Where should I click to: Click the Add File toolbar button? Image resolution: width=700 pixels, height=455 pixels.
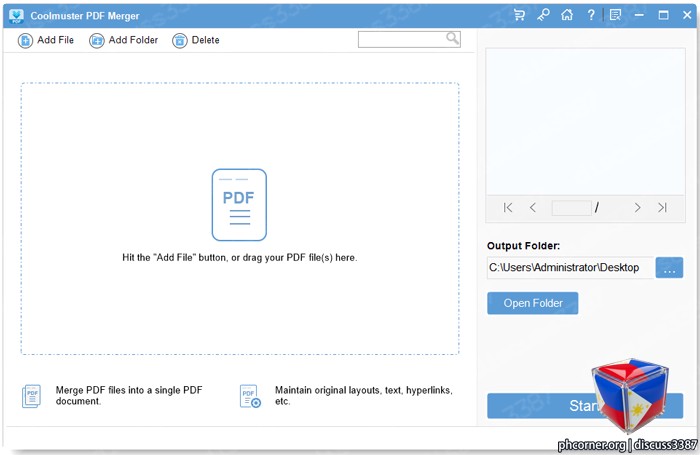click(x=46, y=40)
